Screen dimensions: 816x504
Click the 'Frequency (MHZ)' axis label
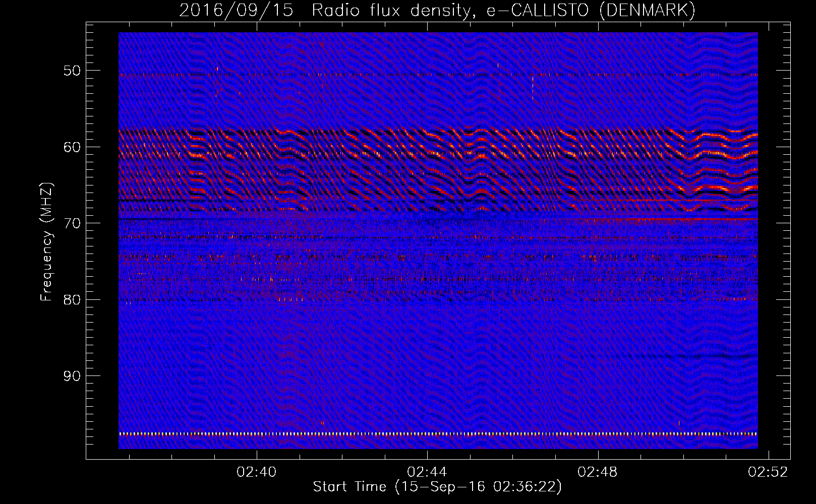tap(46, 242)
